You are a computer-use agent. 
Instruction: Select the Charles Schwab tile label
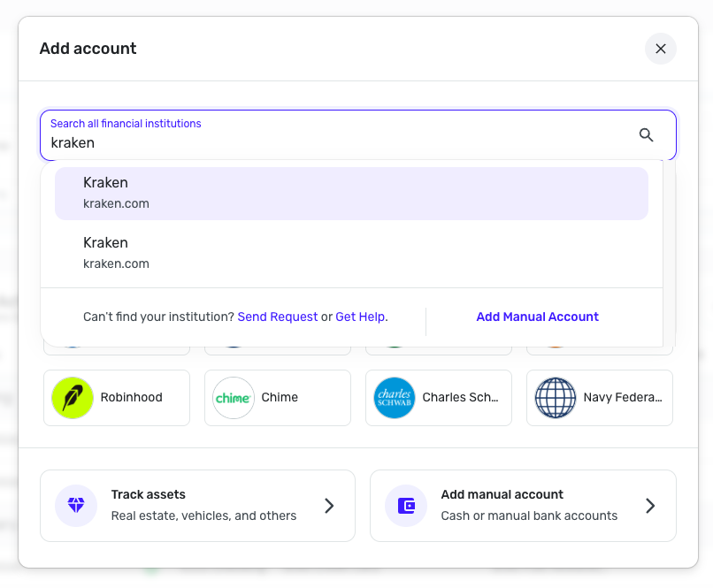click(x=460, y=398)
